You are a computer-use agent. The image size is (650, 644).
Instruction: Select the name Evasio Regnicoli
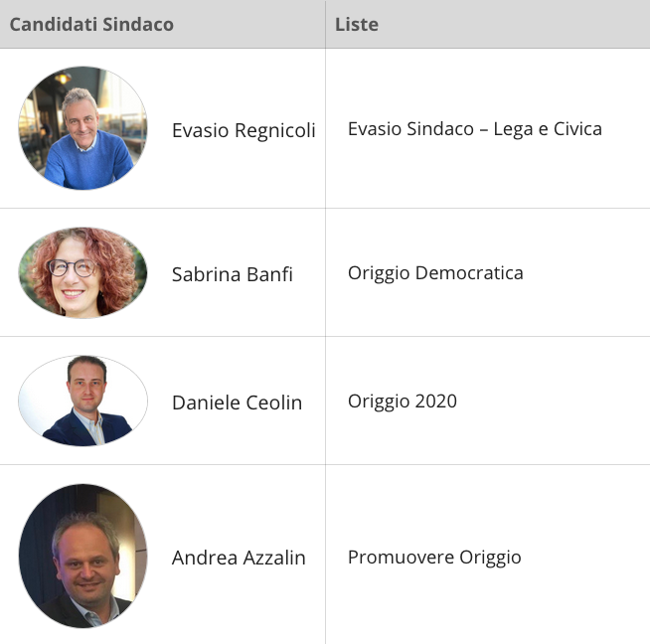244,130
